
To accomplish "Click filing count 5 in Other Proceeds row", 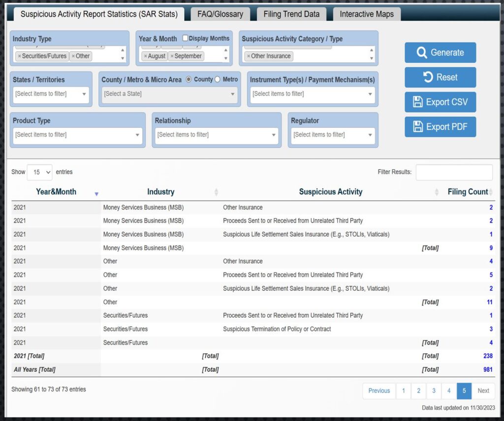I will point(491,275).
